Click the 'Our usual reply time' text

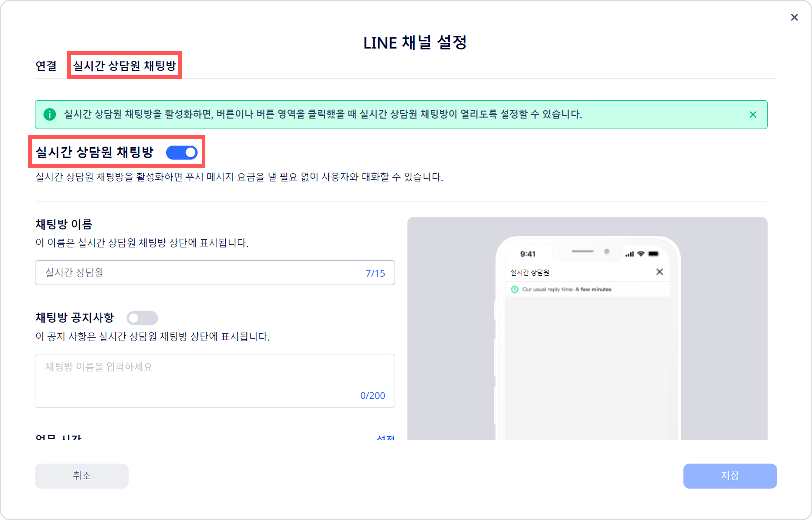coord(567,290)
